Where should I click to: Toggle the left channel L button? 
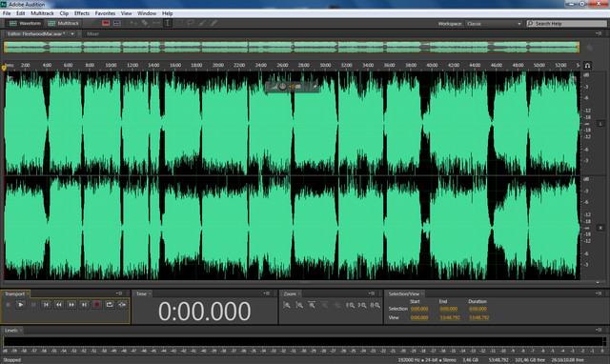click(x=600, y=124)
